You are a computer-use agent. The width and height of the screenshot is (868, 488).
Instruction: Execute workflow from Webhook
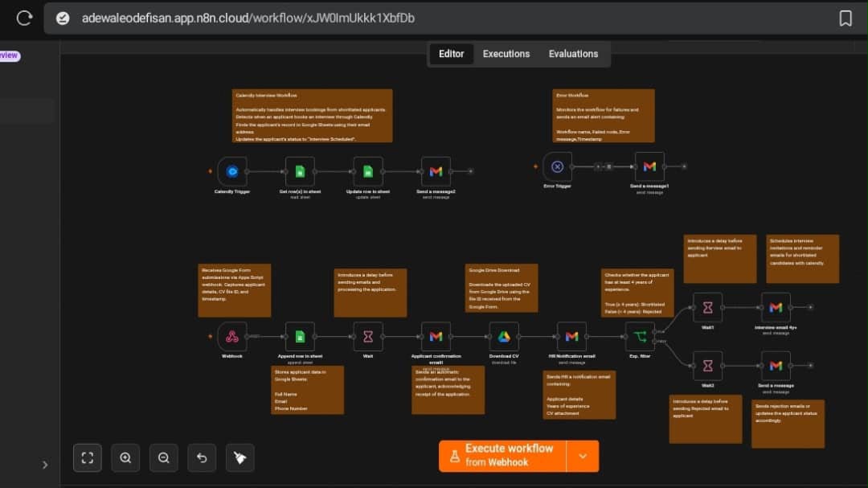[502, 456]
